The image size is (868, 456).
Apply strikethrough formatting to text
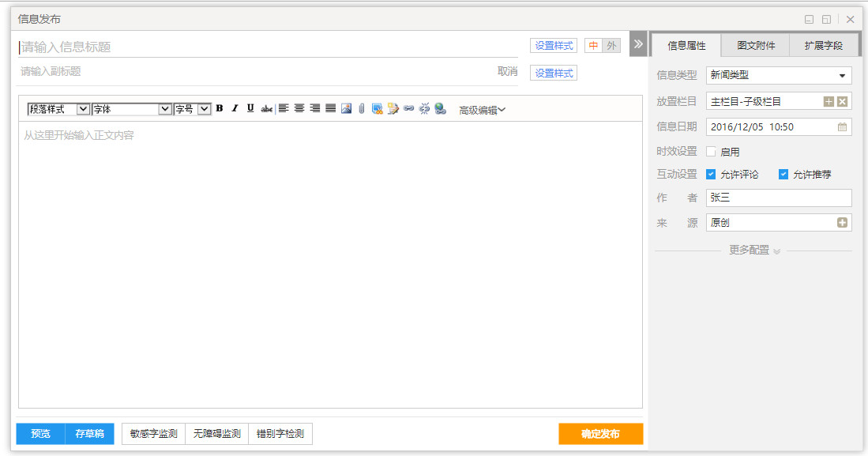coord(267,109)
